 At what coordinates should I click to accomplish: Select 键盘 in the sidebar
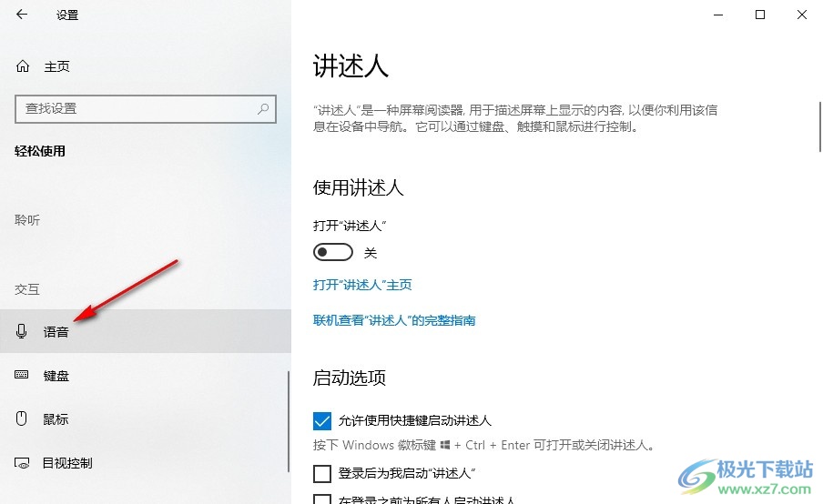coord(146,375)
